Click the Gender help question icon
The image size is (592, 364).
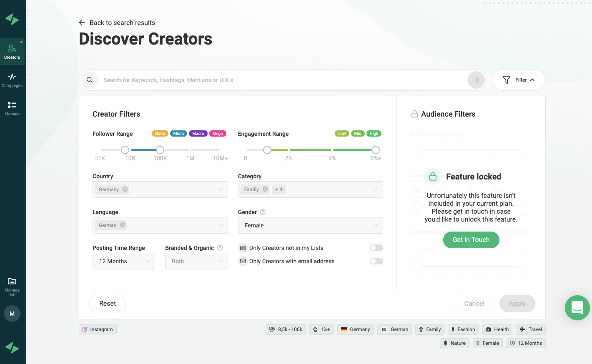263,212
